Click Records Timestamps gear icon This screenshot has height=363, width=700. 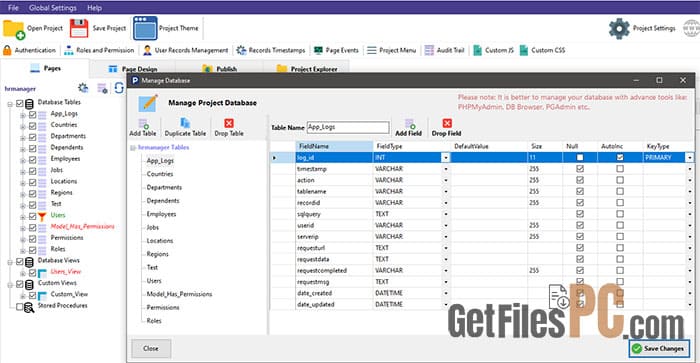[x=242, y=50]
